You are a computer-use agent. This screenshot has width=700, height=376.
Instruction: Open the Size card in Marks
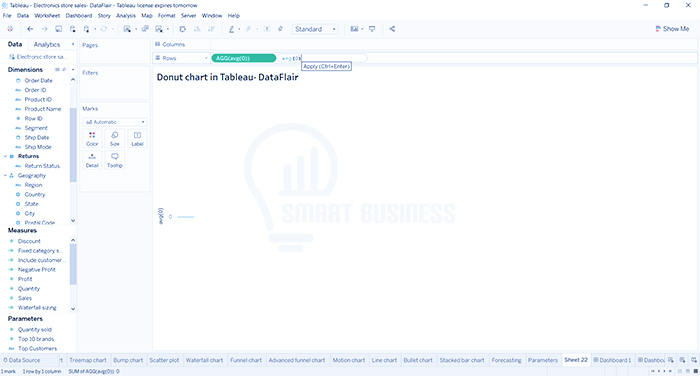pos(115,138)
